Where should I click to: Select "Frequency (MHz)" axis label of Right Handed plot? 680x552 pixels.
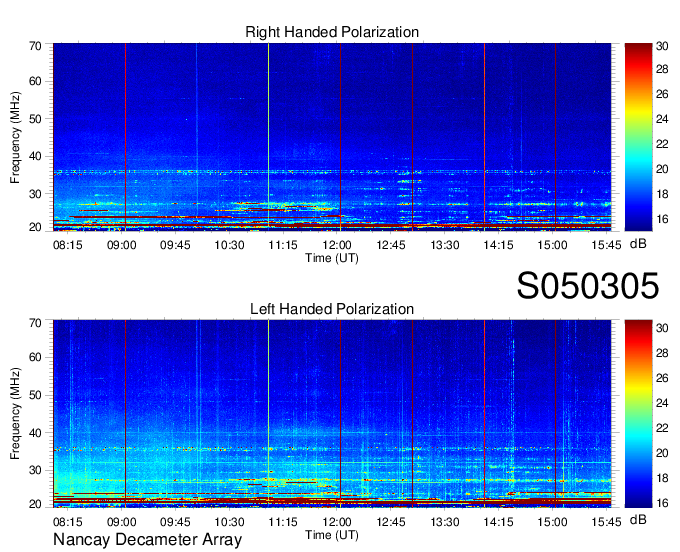(15, 137)
